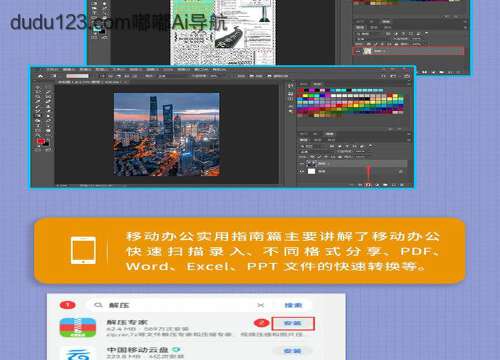Click the 中国移动云盘 app icon
500x360 pixels.
tap(78, 353)
